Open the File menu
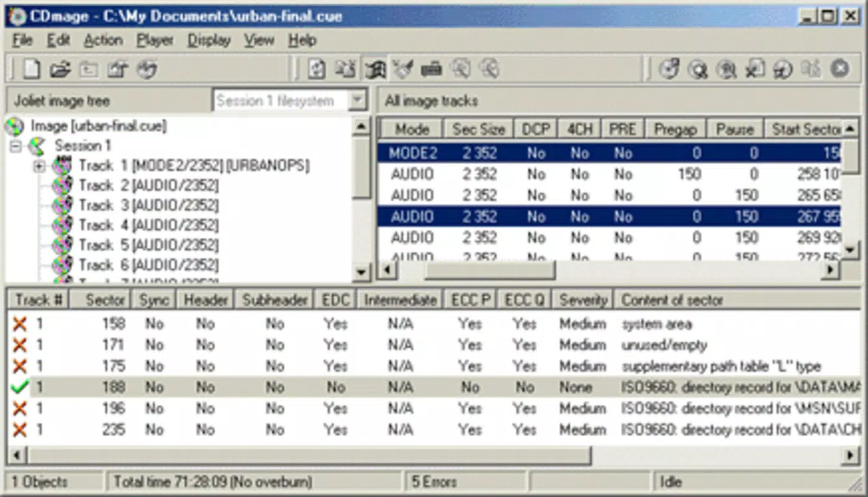 tap(22, 40)
